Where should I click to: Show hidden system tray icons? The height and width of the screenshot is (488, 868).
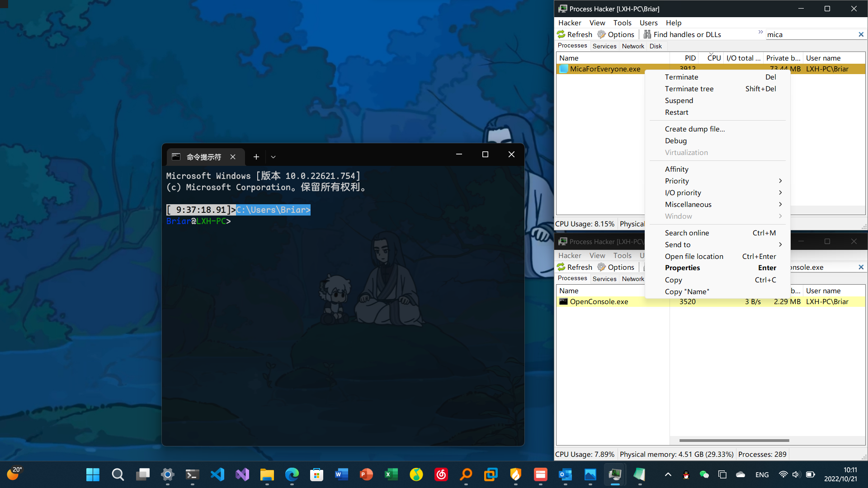(x=668, y=474)
